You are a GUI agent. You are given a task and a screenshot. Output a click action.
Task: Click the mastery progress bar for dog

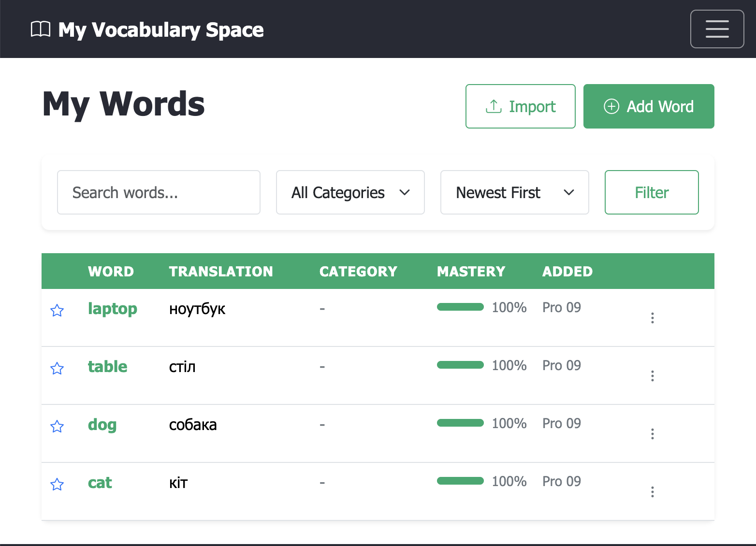(460, 423)
